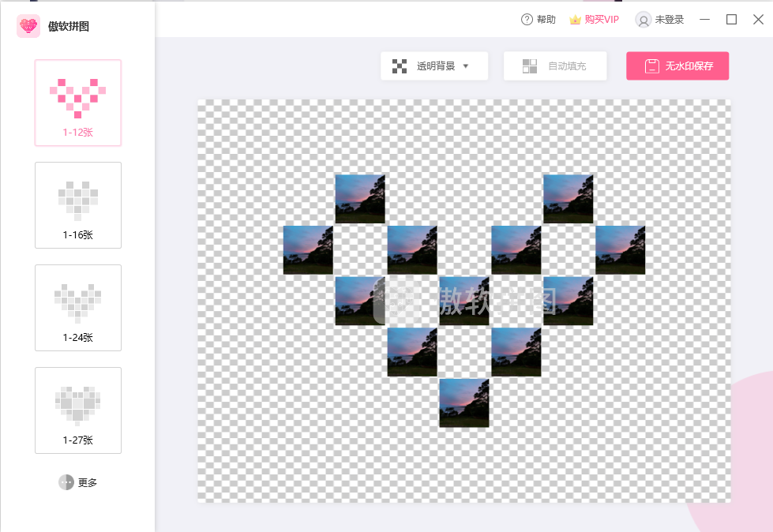Image resolution: width=773 pixels, height=532 pixels.
Task: Maximize the 傲软拼图 window
Action: pos(732,19)
